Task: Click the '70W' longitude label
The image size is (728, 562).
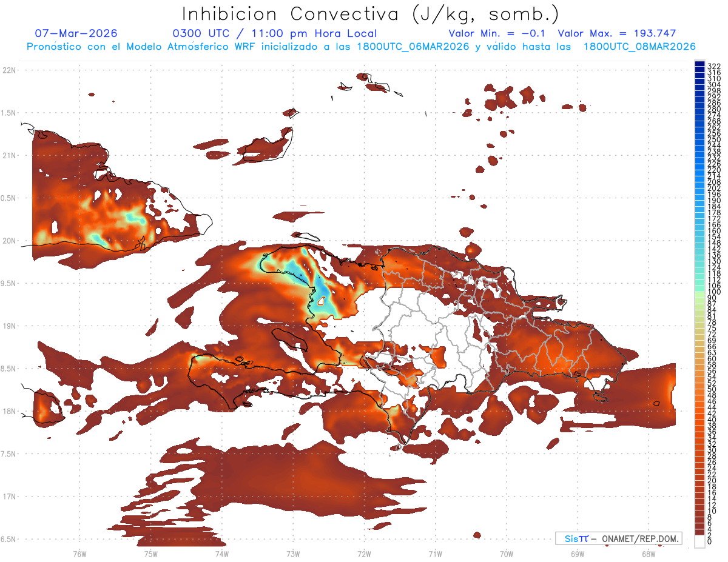Action: point(506,554)
